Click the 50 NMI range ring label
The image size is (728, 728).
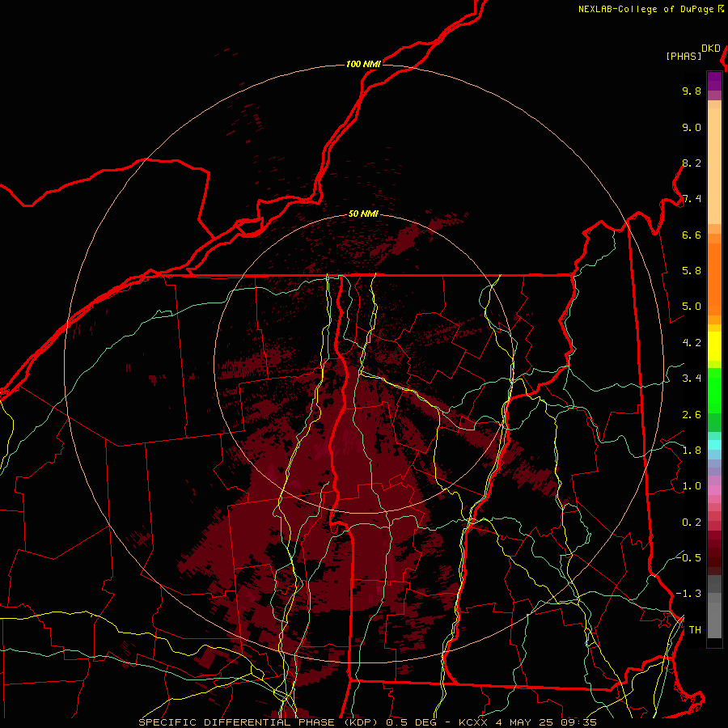(x=363, y=214)
